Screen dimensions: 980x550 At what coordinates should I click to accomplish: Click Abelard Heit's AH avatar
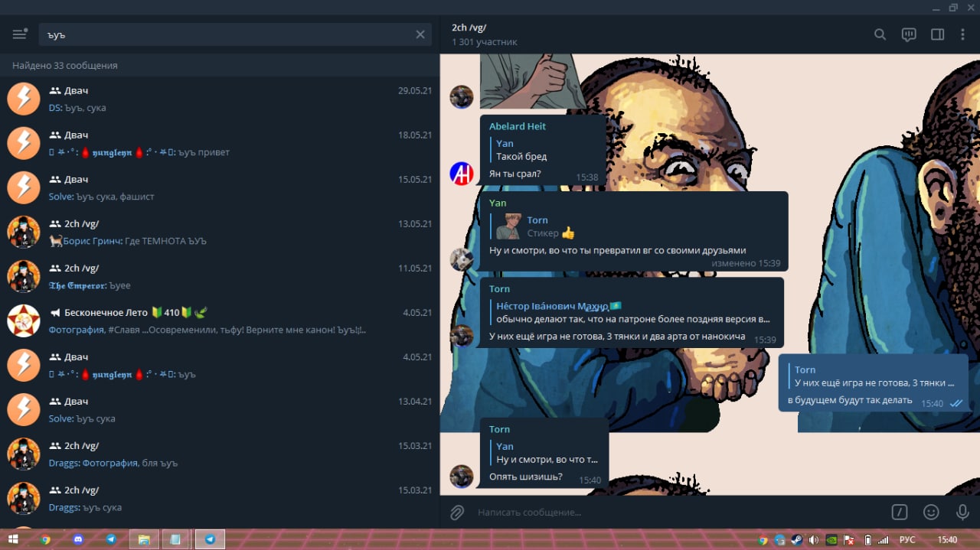pyautogui.click(x=462, y=174)
